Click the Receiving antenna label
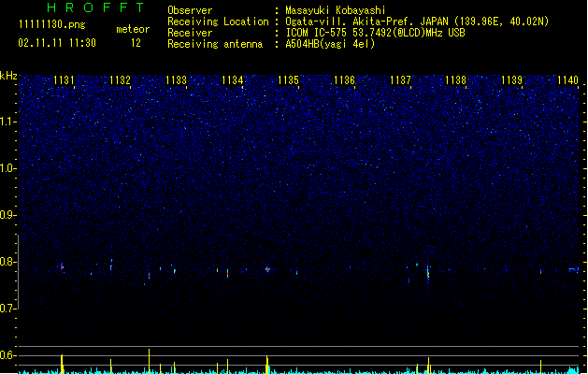 click(x=215, y=44)
